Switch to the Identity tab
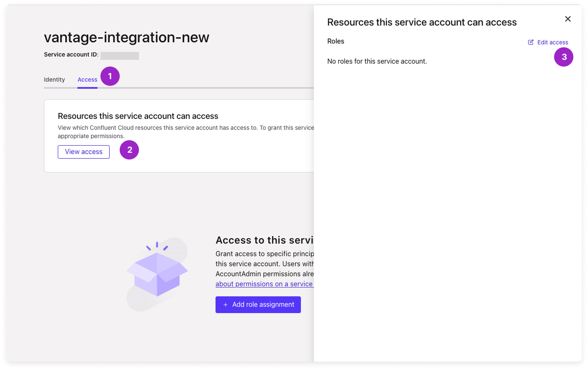The width and height of the screenshot is (588, 370). (x=54, y=80)
